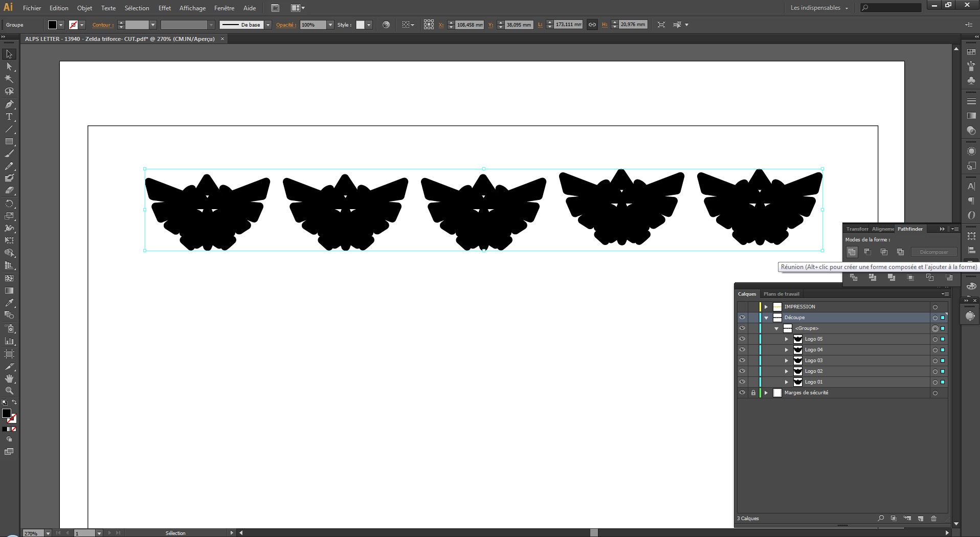Image resolution: width=980 pixels, height=537 pixels.
Task: Select the Rectangle tool
Action: click(x=9, y=142)
